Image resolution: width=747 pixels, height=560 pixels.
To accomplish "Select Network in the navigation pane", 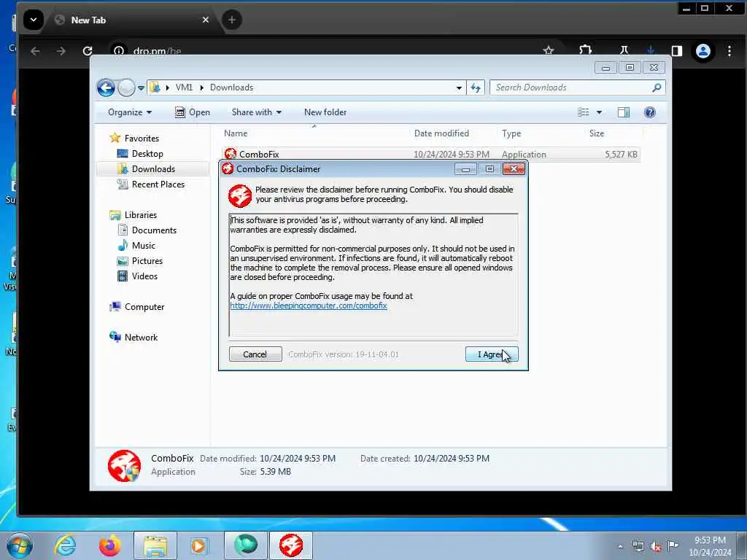I will pyautogui.click(x=141, y=338).
